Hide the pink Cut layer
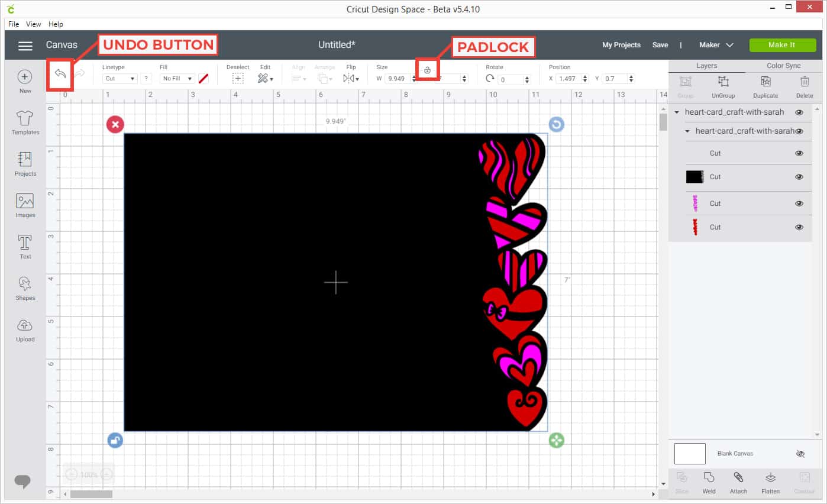This screenshot has height=504, width=827. click(799, 203)
